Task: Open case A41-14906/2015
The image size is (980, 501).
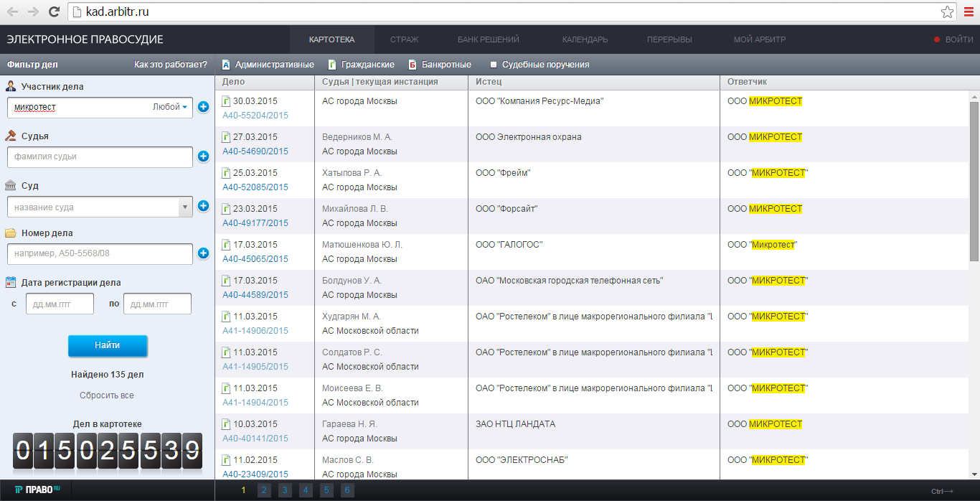Action: [x=255, y=331]
